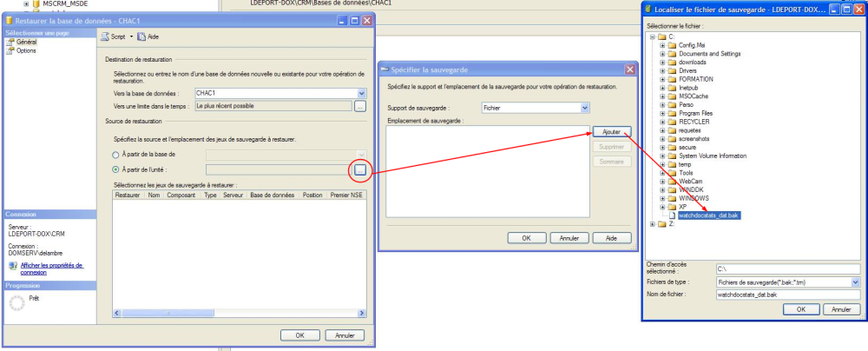Open the 'Support de sauvegarde' dropdown
This screenshot has width=868, height=351.
coord(585,107)
